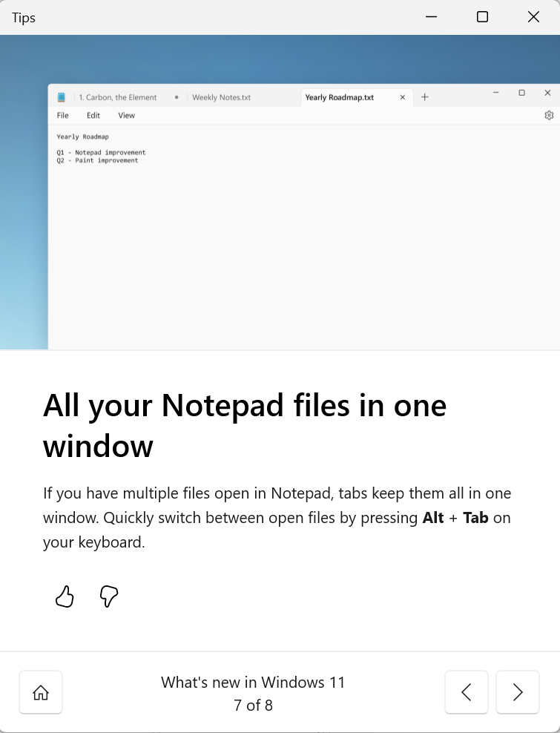
Task: Select the Weekly Notes.txt tab in illustration
Action: (x=221, y=97)
